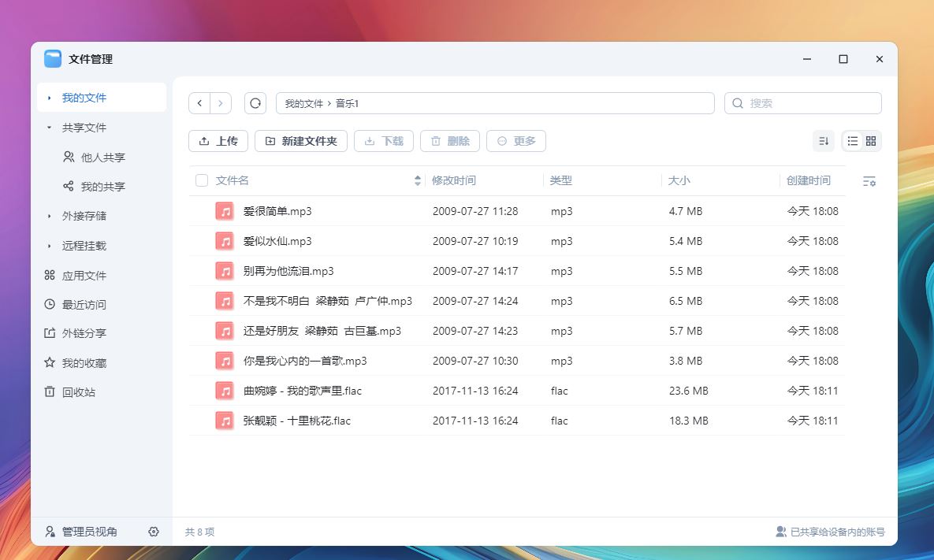Toggle the select-all checkbox
This screenshot has width=934, height=560.
(202, 180)
